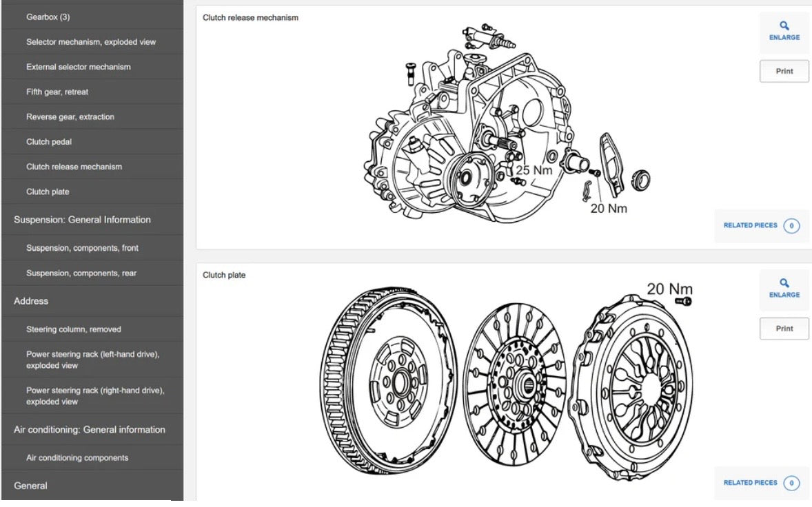
Task: Click the Clutch plate card title
Action: tap(224, 276)
